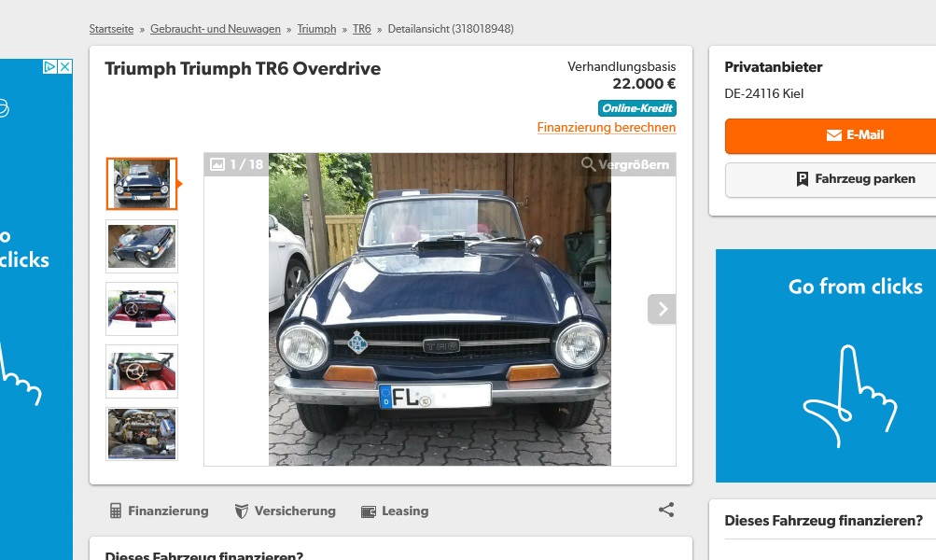Click the Vergrößern magnifier icon
936x560 pixels.
click(588, 163)
